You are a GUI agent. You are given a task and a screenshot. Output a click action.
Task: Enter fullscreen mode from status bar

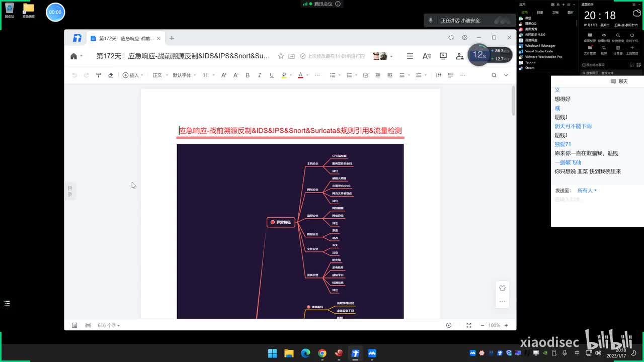pos(469,325)
